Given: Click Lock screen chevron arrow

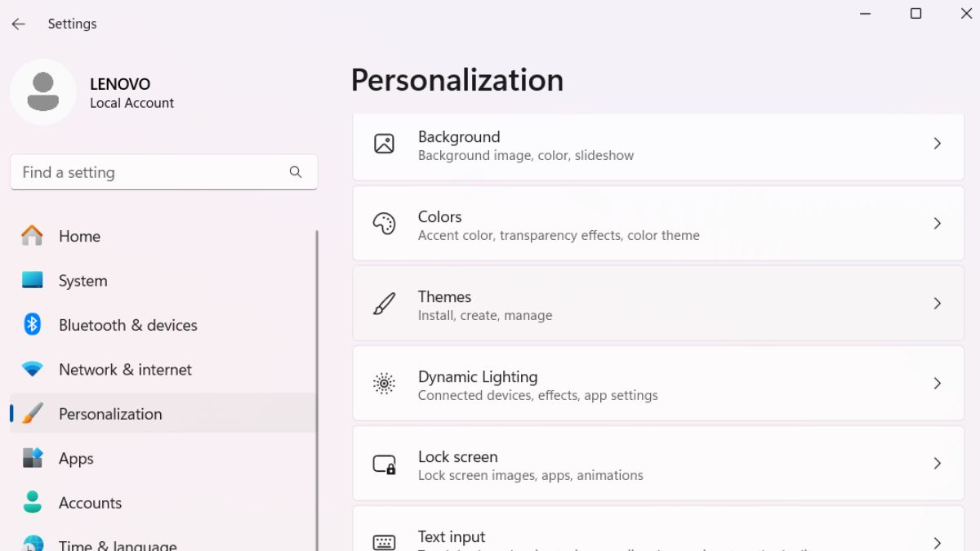Looking at the screenshot, I should (x=938, y=464).
